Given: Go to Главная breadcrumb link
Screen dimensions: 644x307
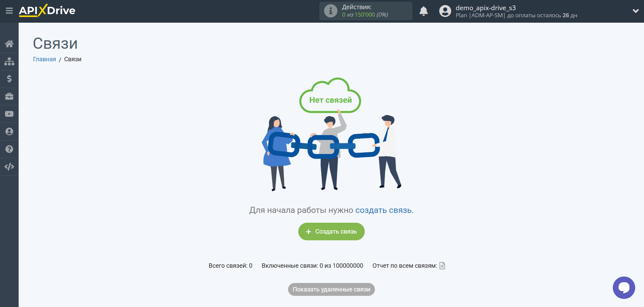Looking at the screenshot, I should [x=44, y=59].
